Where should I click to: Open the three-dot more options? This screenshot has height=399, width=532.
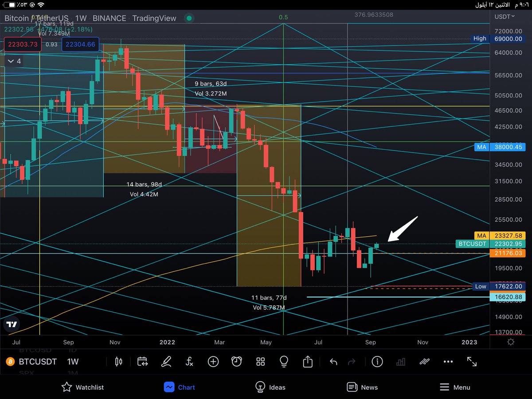pyautogui.click(x=448, y=362)
